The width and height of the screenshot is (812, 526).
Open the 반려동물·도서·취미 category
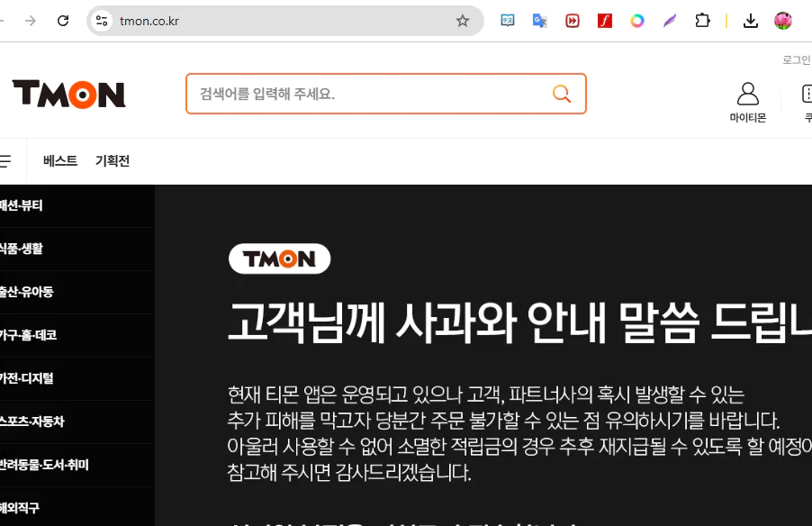[x=77, y=465]
